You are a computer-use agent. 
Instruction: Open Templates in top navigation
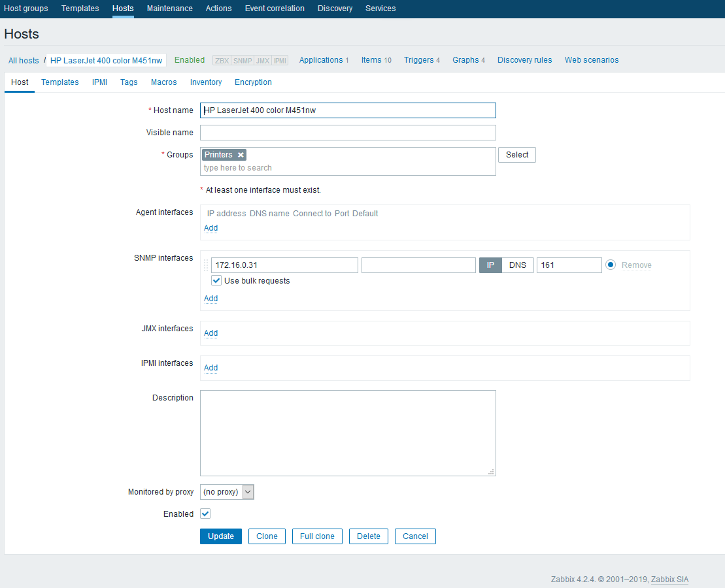pyautogui.click(x=80, y=8)
